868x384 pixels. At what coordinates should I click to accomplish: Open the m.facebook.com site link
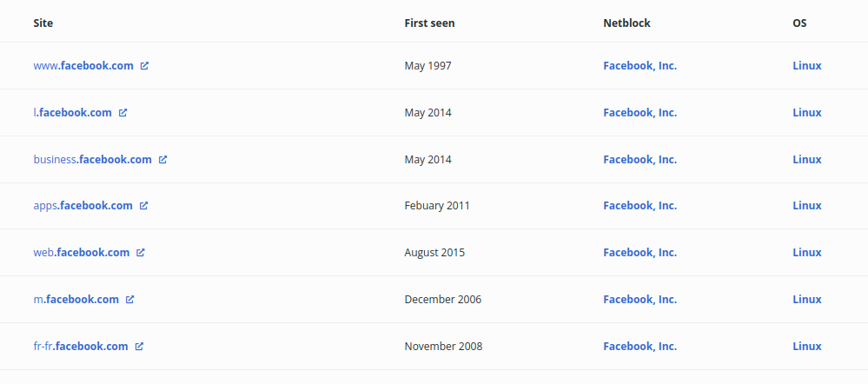76,300
